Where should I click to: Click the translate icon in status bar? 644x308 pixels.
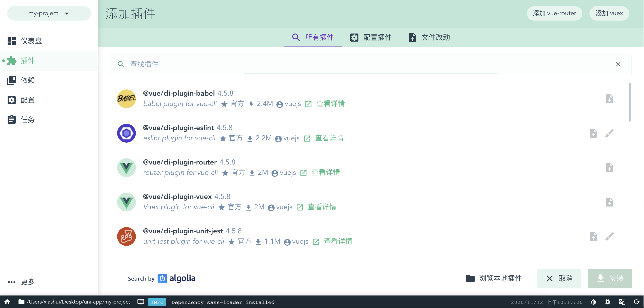click(622, 302)
